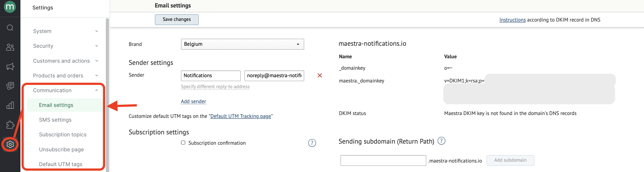Click the maestra-notifications.io domain heading
Image resolution: width=644 pixels, height=172 pixels.
pos(372,44)
